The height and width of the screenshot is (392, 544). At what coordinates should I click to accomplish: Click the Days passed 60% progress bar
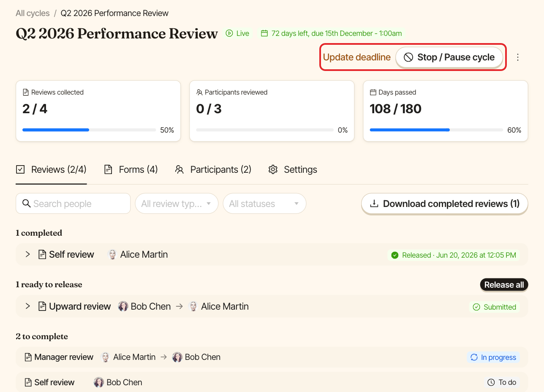pyautogui.click(x=436, y=130)
